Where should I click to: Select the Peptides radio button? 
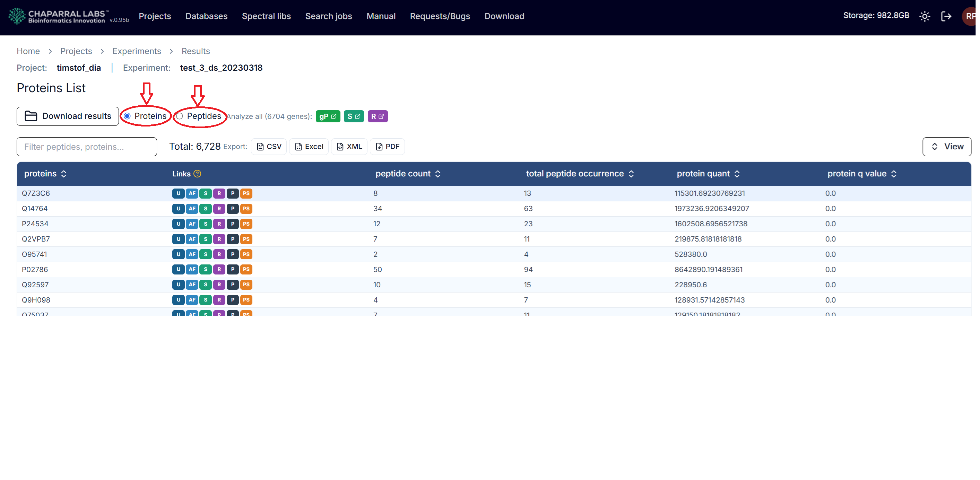click(180, 116)
